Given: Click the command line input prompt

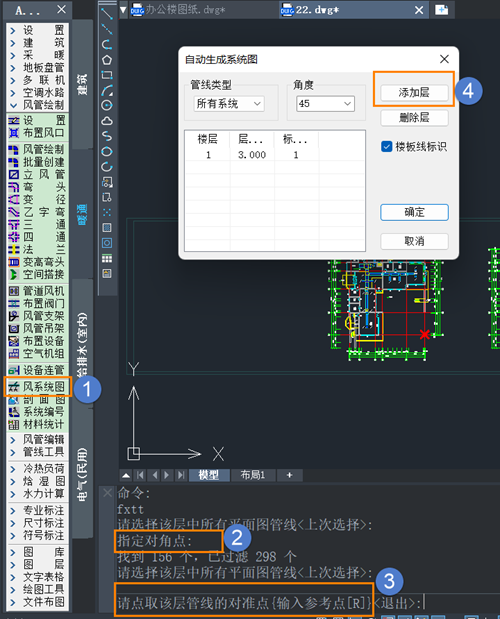Looking at the screenshot, I should pyautogui.click(x=270, y=603).
